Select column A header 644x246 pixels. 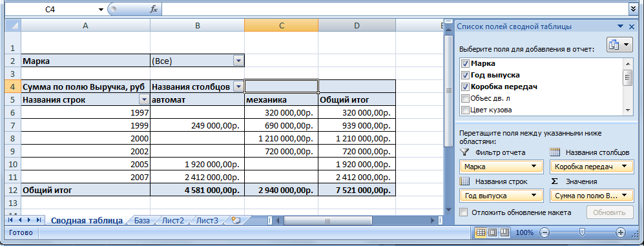tap(85, 25)
